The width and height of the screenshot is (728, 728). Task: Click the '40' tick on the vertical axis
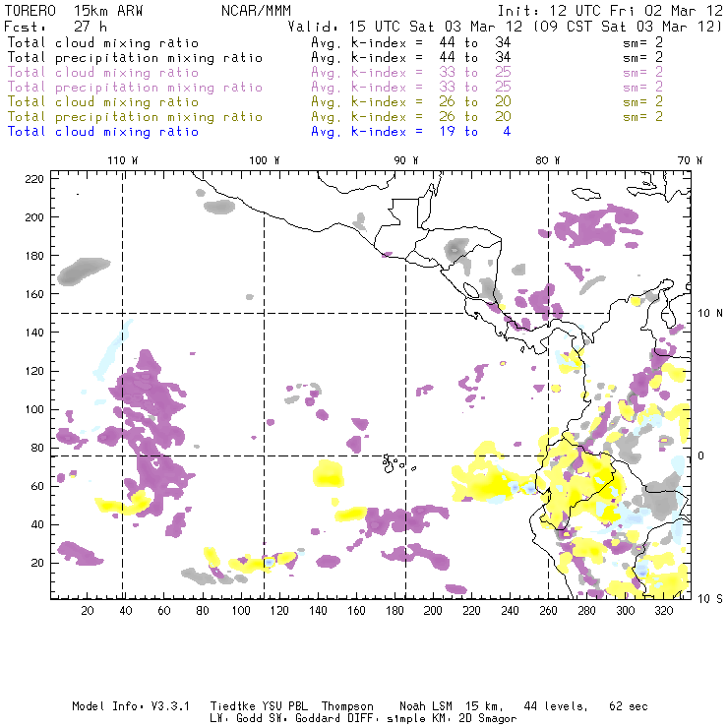37,525
